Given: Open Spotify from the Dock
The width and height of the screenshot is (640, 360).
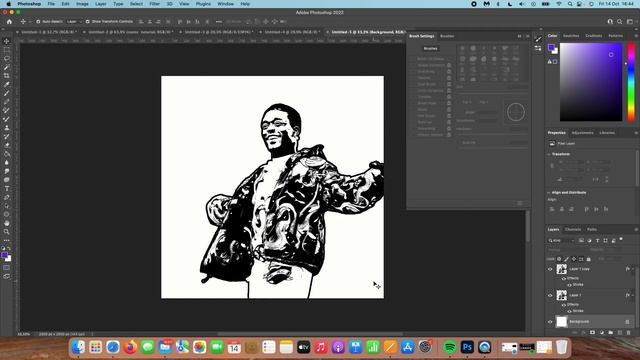Looking at the screenshot, I should (450, 347).
